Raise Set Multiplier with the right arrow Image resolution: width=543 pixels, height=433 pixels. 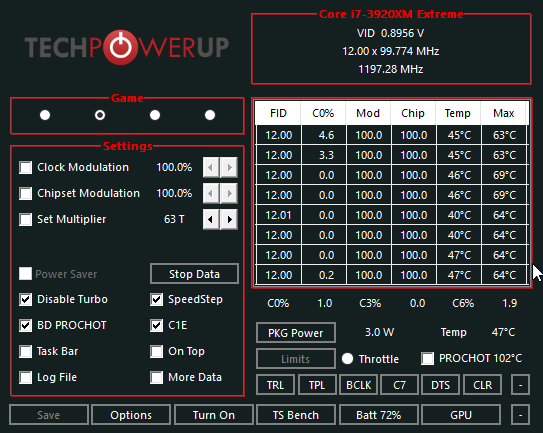coord(229,219)
